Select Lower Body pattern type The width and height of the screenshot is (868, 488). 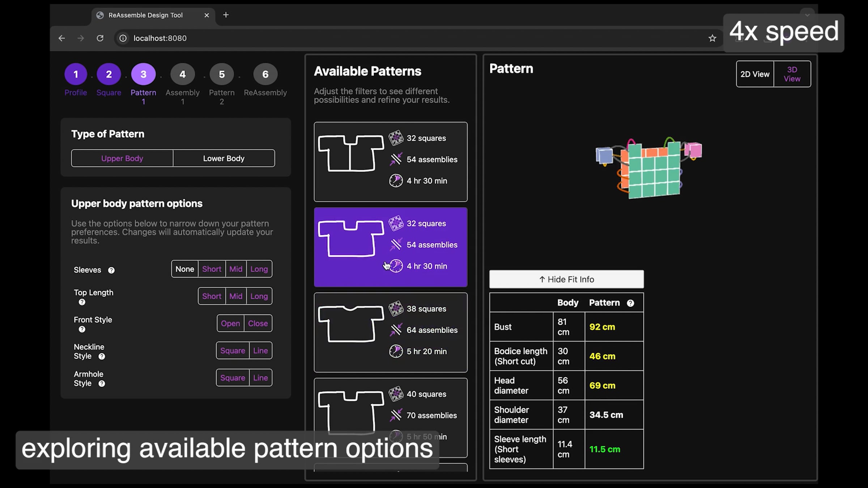click(224, 158)
